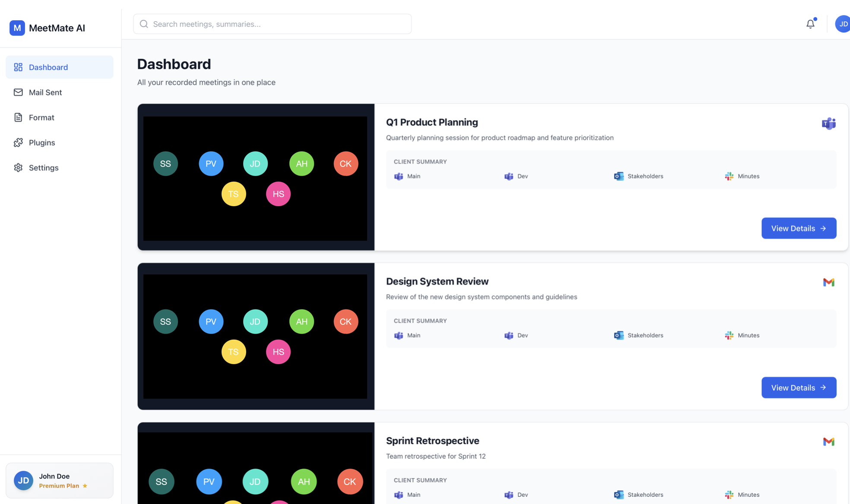The height and width of the screenshot is (504, 850).
Task: Click Teams Dev icon in Q1 Product Planning
Action: point(509,176)
